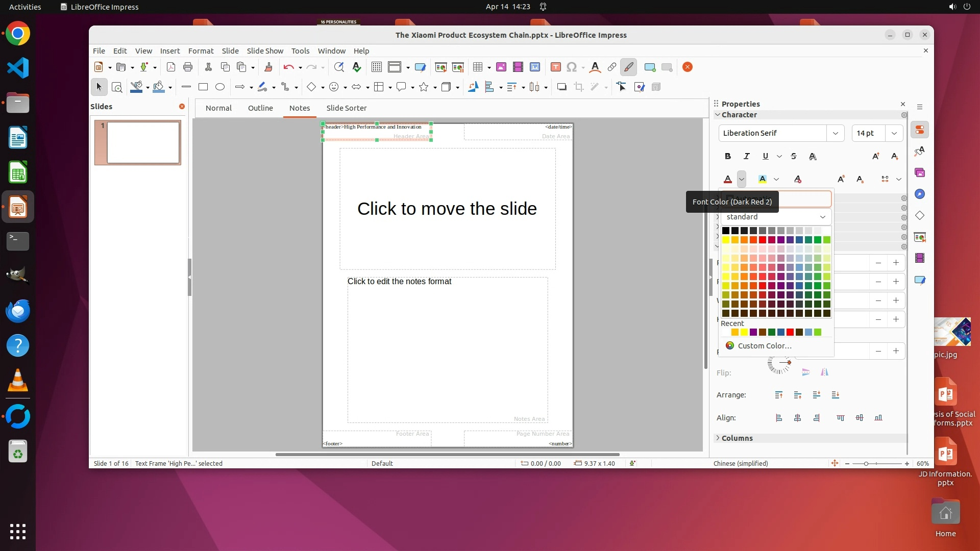Pick the pure black swatch in palette

pos(725,231)
